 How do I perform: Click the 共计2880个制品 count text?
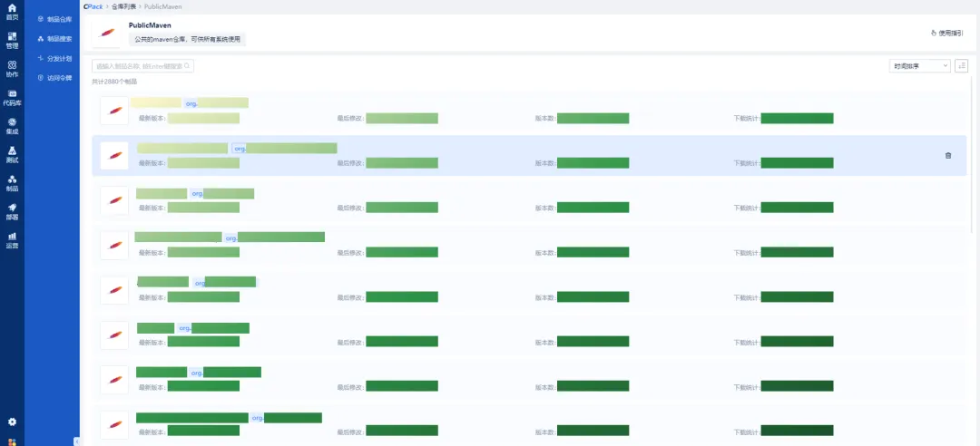[x=114, y=82]
